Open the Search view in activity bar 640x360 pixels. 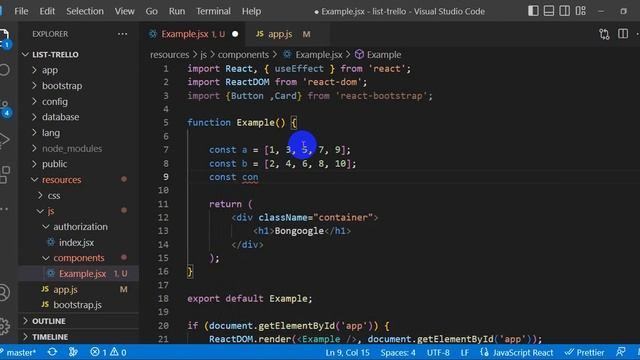[4, 70]
